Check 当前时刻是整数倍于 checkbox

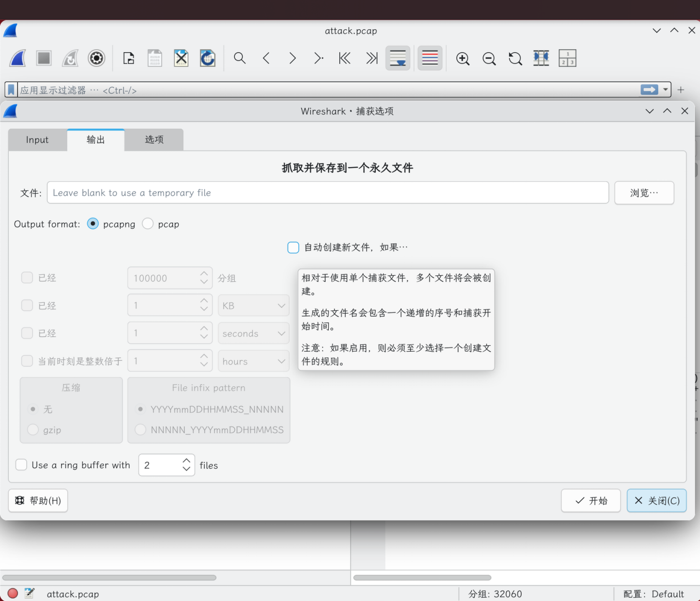(x=27, y=361)
